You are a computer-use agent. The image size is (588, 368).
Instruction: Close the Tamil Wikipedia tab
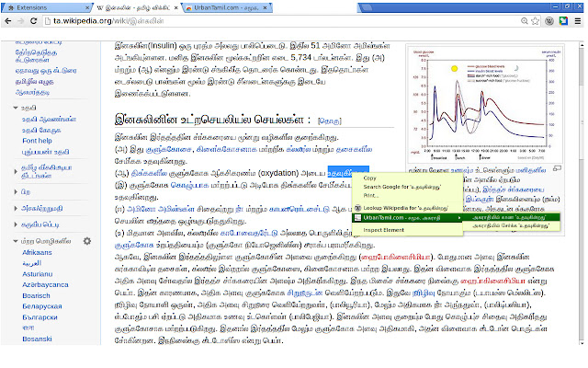tap(175, 7)
